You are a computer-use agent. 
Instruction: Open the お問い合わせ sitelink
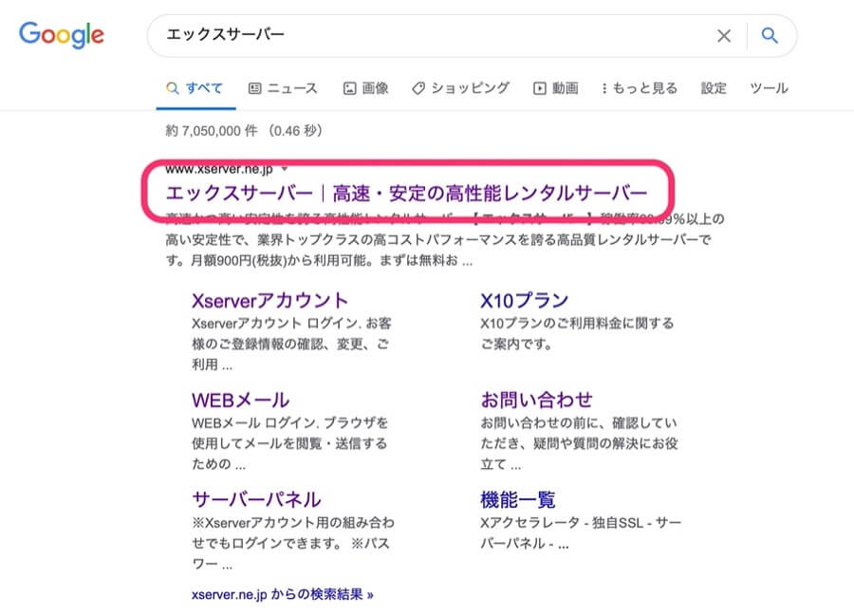pos(536,399)
